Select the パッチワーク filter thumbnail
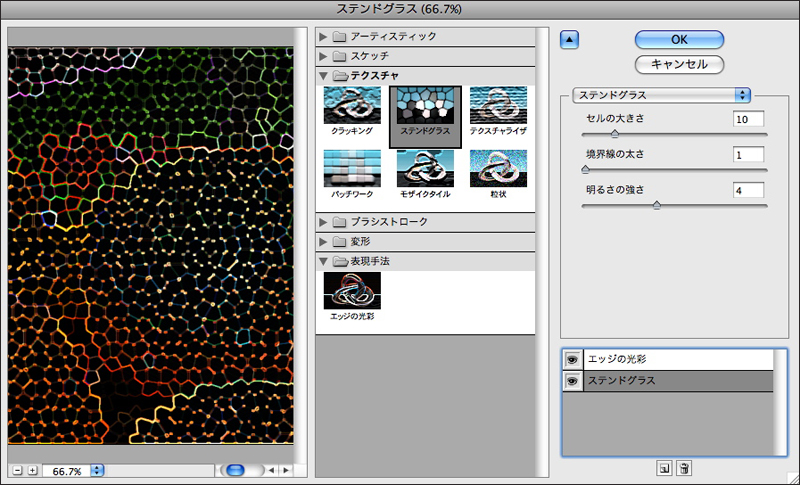The width and height of the screenshot is (800, 485). 352,169
